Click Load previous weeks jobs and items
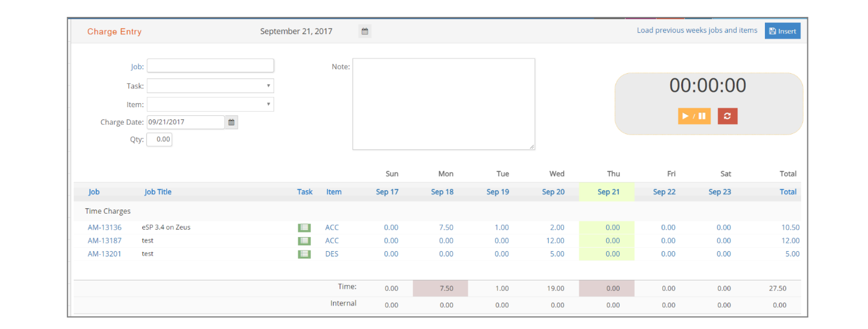The height and width of the screenshot is (329, 868). pyautogui.click(x=697, y=30)
